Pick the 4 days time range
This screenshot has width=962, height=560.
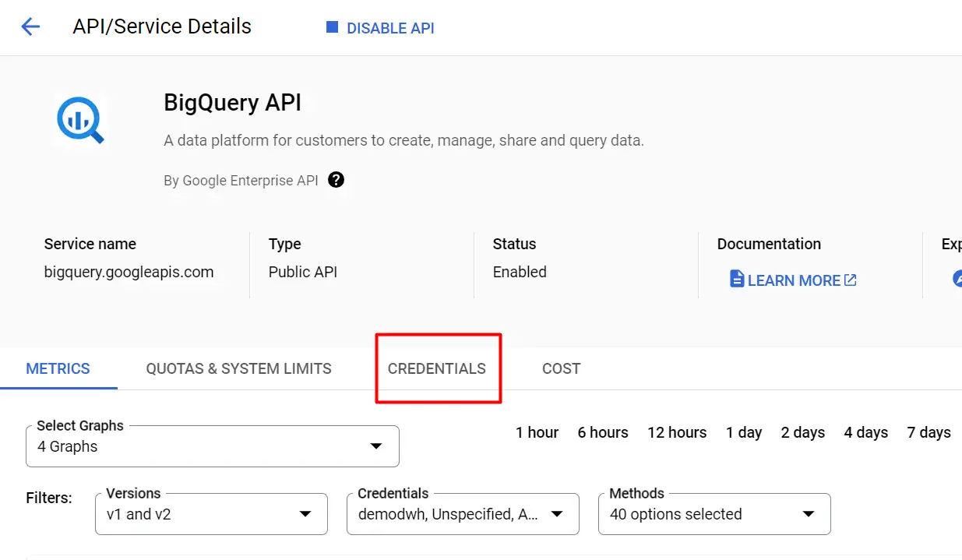(866, 432)
